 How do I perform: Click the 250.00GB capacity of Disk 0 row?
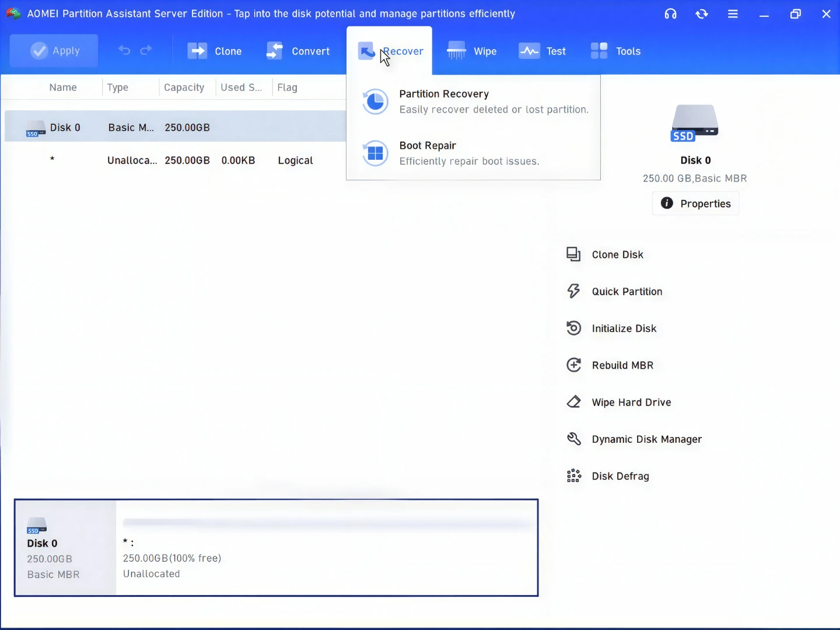[187, 128]
